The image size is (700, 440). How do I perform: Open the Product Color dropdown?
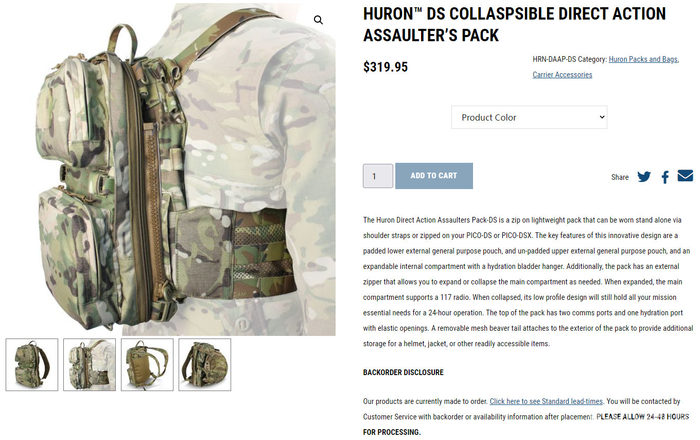[529, 117]
